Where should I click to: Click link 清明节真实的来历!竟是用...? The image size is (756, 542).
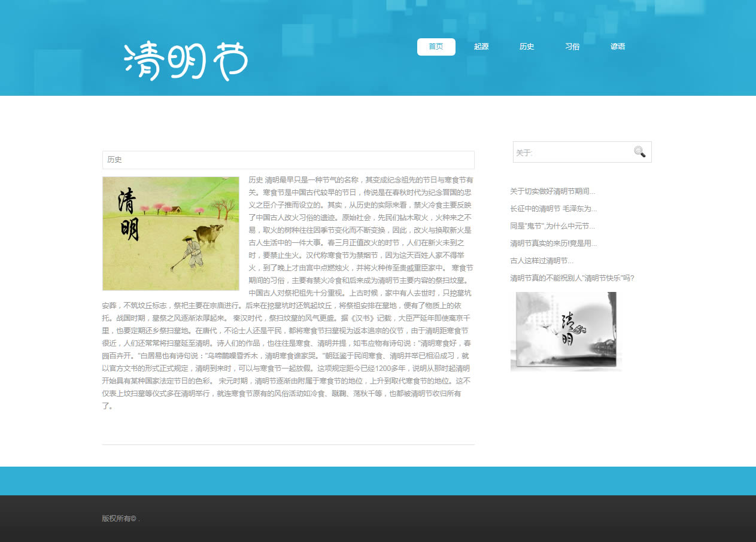pos(553,243)
